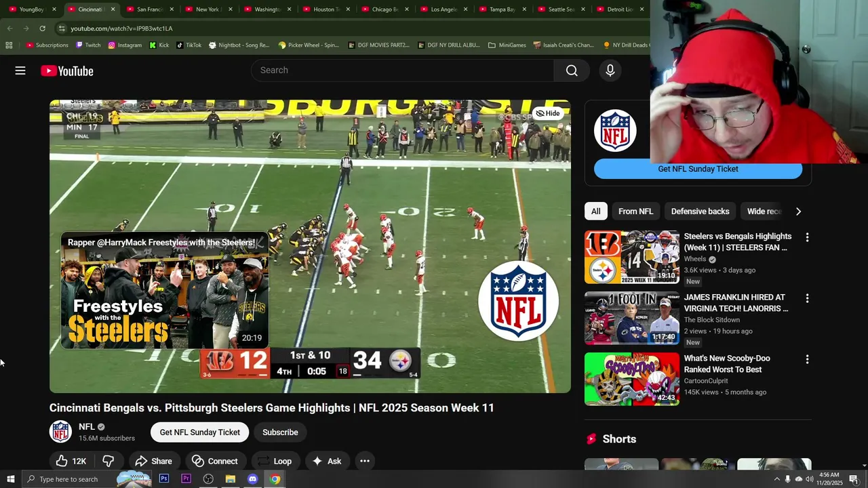Screen dimensions: 868x488
Task: Click NFL logo end screen subscribe element
Action: tap(519, 301)
